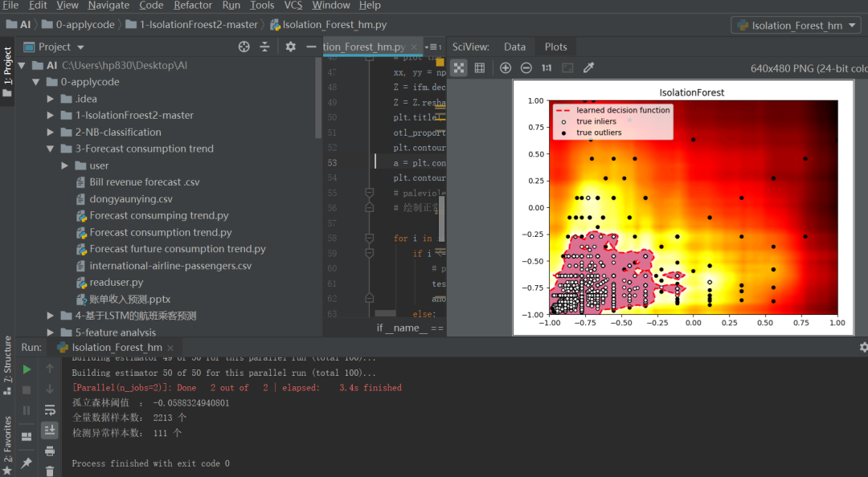Click the print icon in Run panel

coord(50,451)
